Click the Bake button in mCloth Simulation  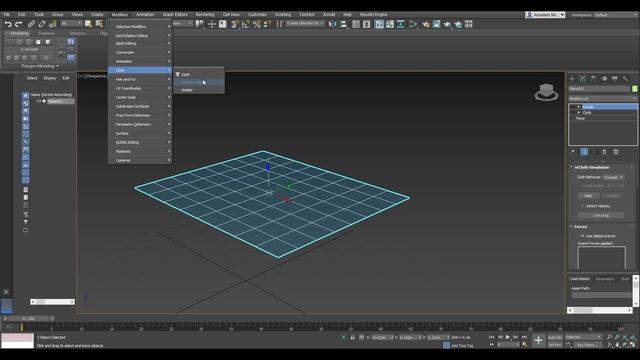[x=588, y=196]
